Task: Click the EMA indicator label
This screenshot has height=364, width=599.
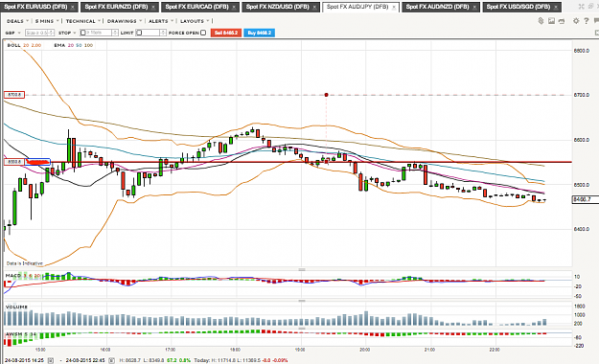Action: 58,45
